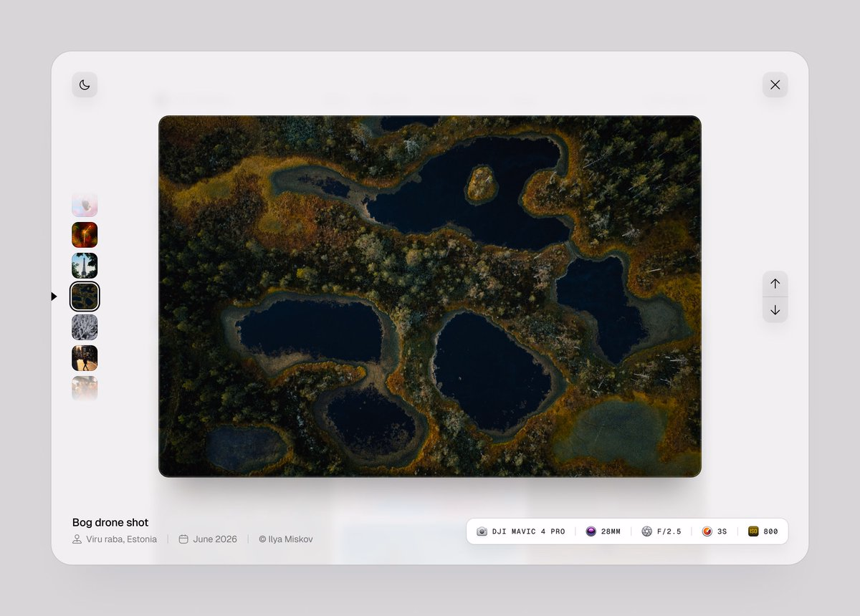Image resolution: width=860 pixels, height=616 pixels.
Task: Click the "June 2026" date text
Action: coord(215,539)
